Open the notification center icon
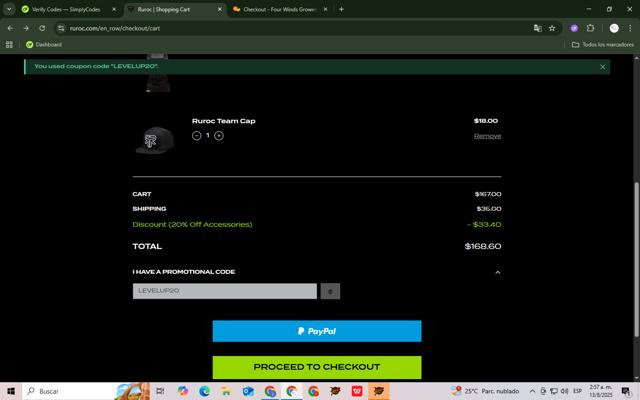Image resolution: width=640 pixels, height=400 pixels. click(626, 391)
